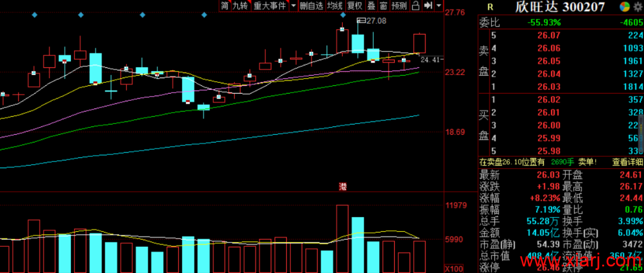Viewport: 644px width, 273px height.
Task: Click the 11979 volume axis label
Action: click(x=456, y=205)
